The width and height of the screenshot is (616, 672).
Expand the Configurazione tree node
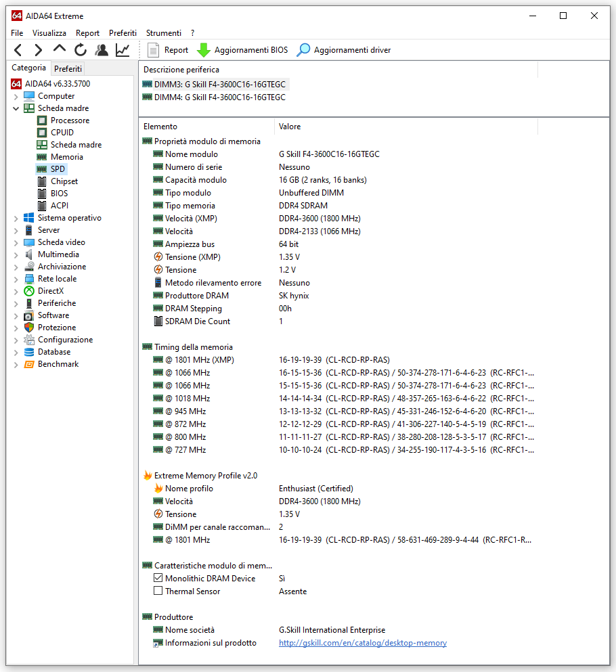[16, 340]
